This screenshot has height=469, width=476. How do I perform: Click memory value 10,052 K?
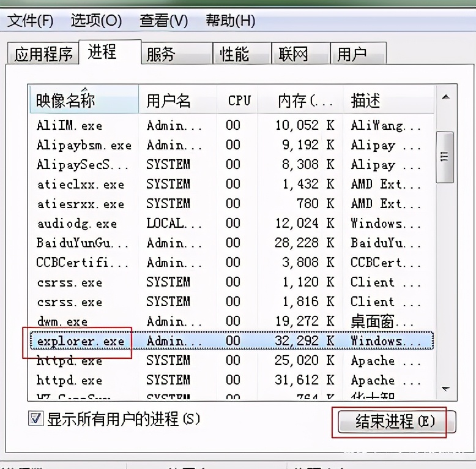[305, 126]
